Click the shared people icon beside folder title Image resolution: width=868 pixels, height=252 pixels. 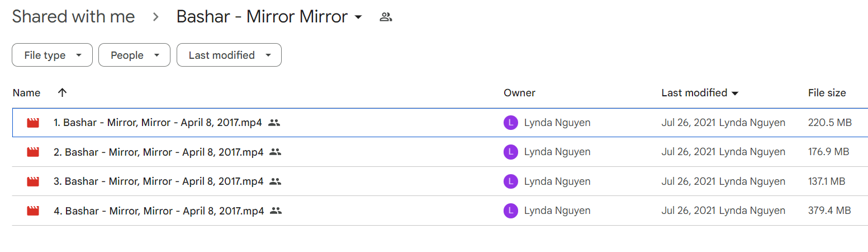coord(386,17)
